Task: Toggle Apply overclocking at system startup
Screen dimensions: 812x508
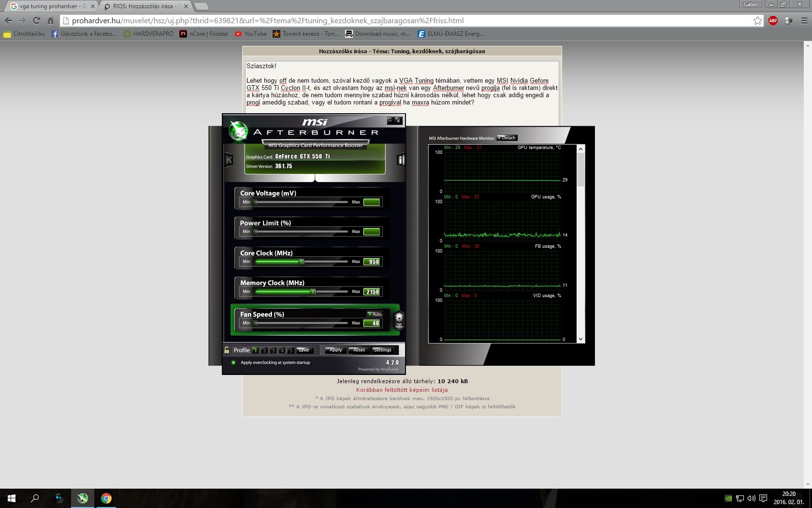Action: click(233, 362)
